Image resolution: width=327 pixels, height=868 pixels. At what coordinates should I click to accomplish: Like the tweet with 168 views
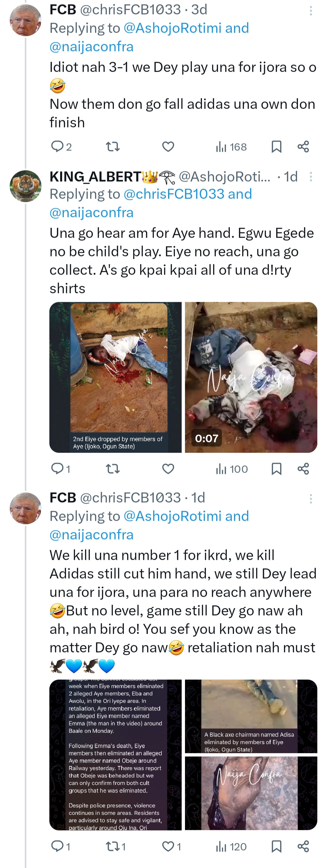pos(168,147)
